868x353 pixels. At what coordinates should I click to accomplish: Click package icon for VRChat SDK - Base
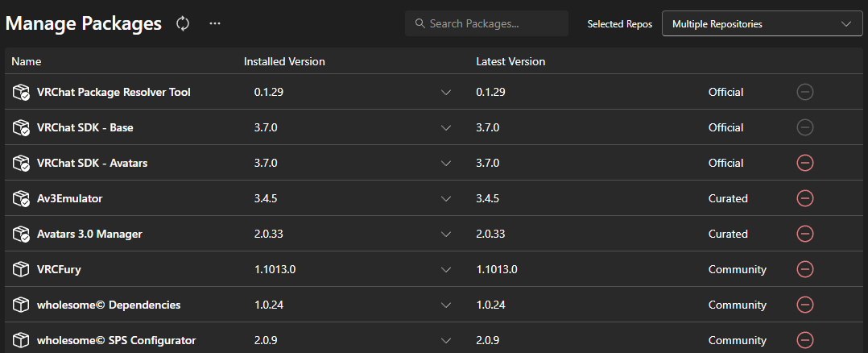pos(21,127)
